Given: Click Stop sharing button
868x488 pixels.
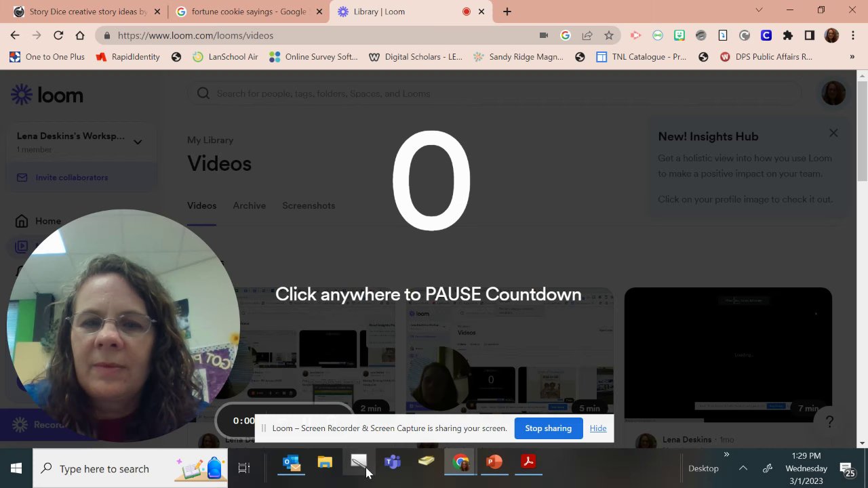Looking at the screenshot, I should 548,428.
